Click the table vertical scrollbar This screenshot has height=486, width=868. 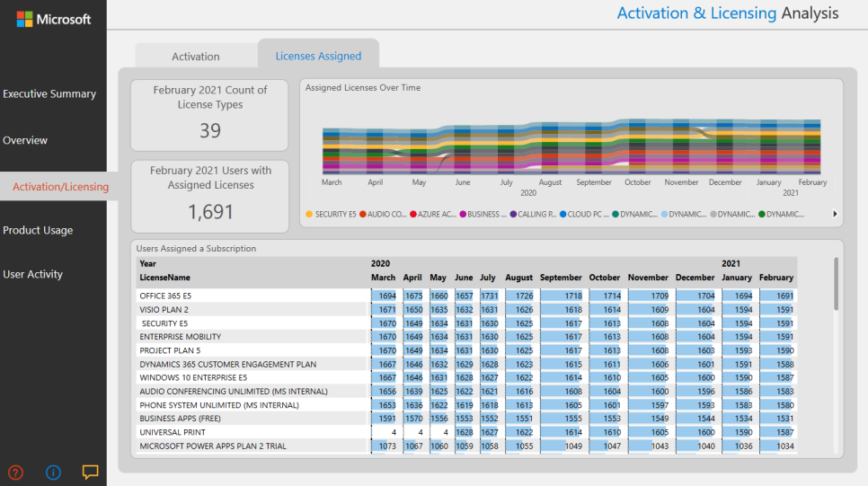pyautogui.click(x=836, y=284)
